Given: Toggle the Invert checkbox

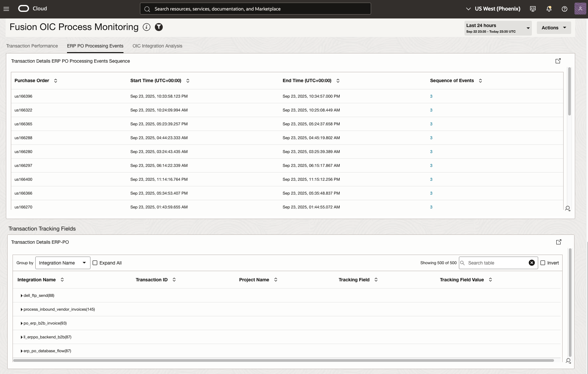Looking at the screenshot, I should tap(543, 263).
